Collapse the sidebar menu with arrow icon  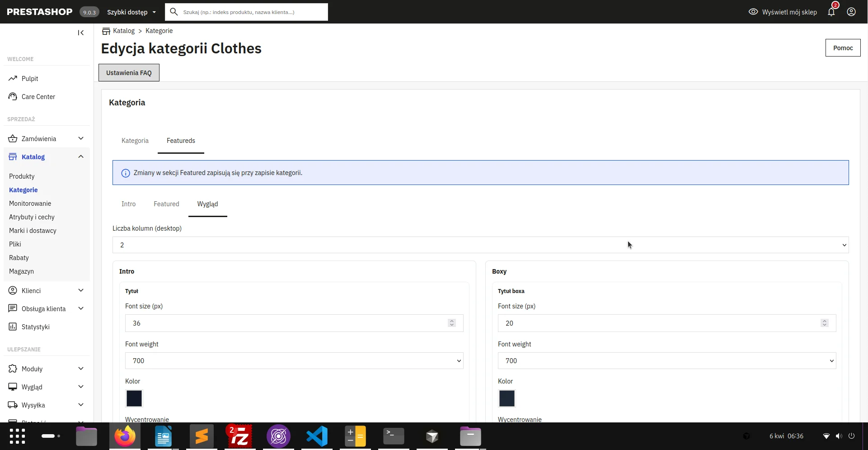pyautogui.click(x=81, y=33)
